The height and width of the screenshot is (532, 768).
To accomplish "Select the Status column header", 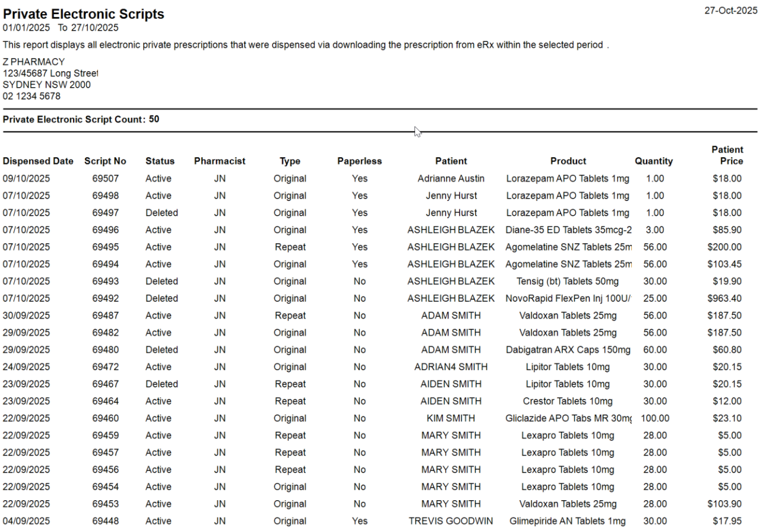I will 160,161.
